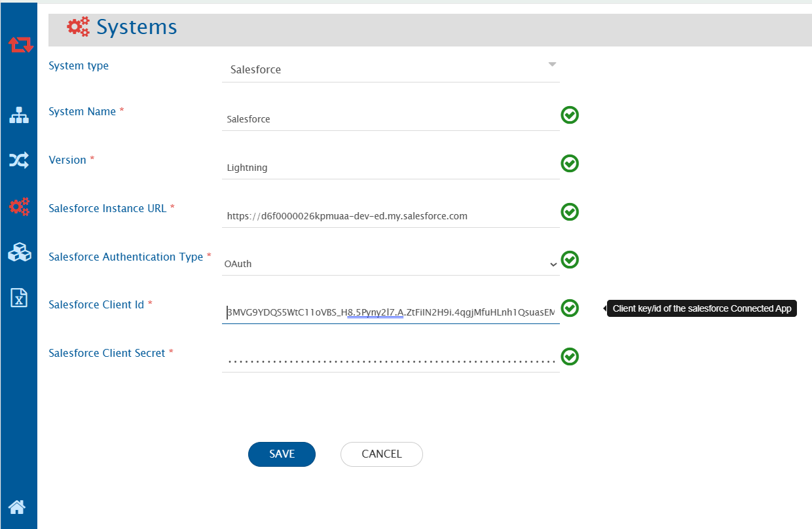Click the green checkmark beside Salesforce Instance URL

tap(570, 211)
